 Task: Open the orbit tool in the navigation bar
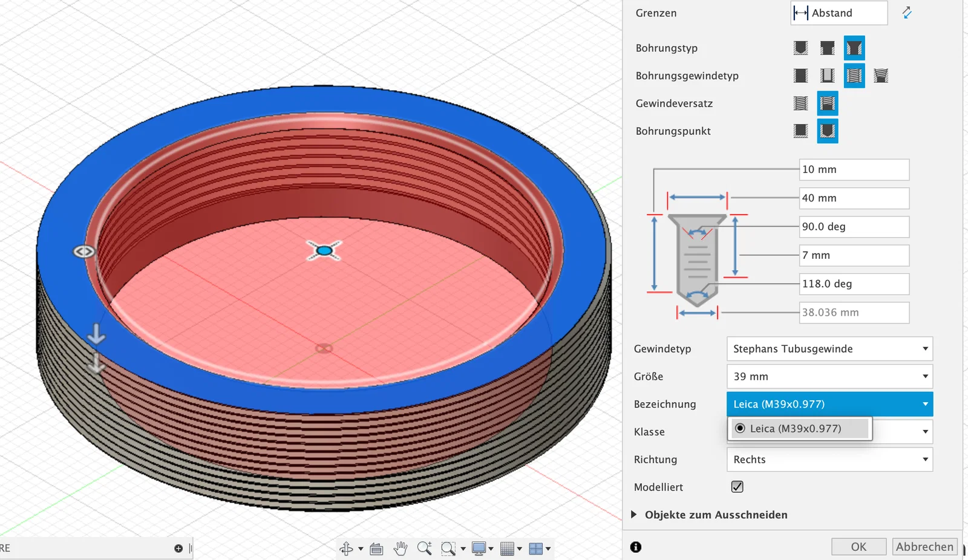click(x=347, y=549)
